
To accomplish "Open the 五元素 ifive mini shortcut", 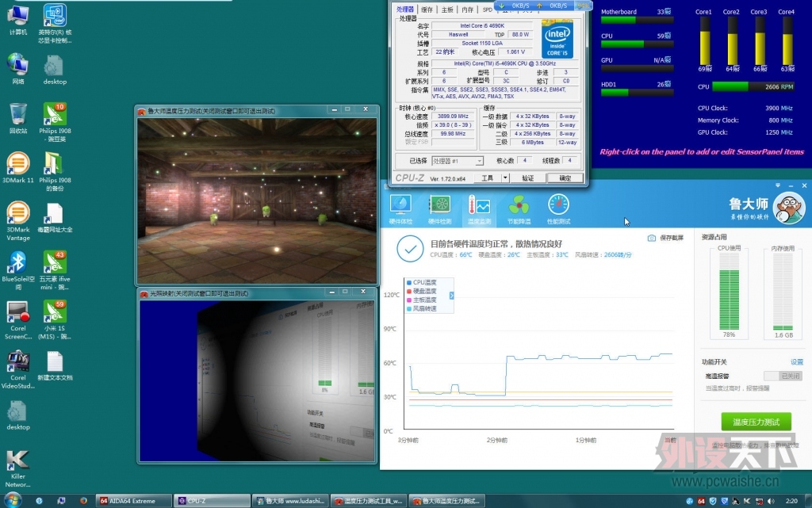I will (55, 270).
